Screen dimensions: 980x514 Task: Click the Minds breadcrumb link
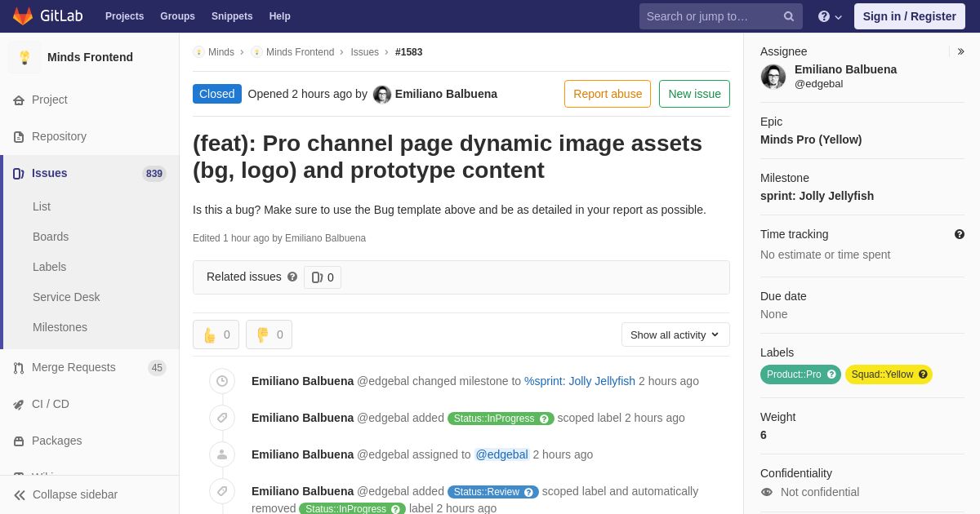click(220, 52)
